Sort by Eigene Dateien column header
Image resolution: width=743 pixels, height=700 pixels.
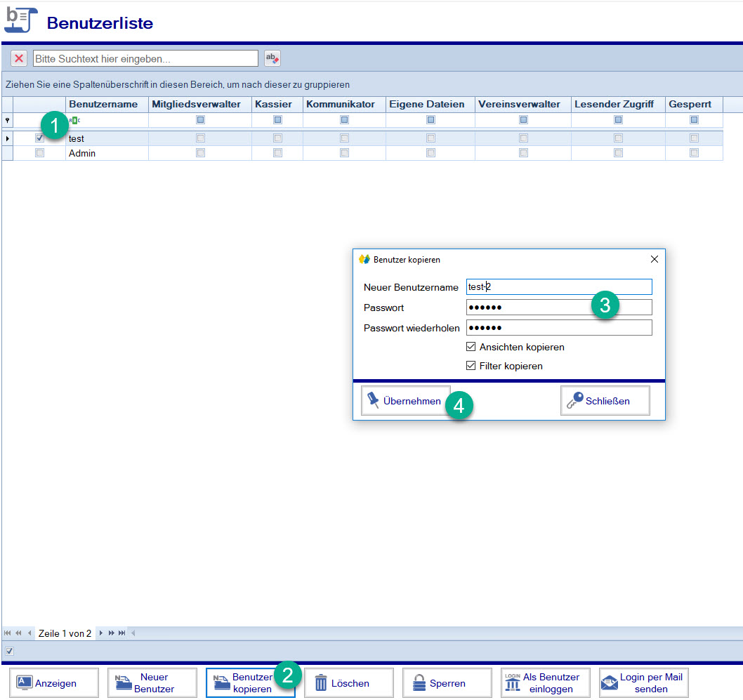430,104
